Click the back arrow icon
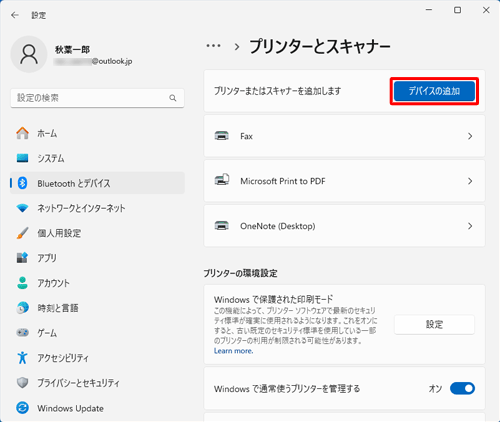500x422 pixels. [15, 15]
